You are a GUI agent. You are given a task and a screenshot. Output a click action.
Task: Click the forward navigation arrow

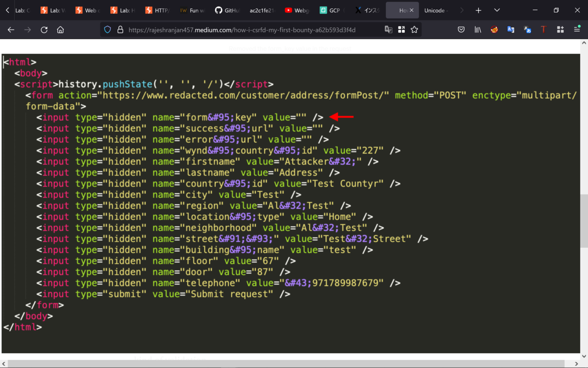(x=27, y=30)
